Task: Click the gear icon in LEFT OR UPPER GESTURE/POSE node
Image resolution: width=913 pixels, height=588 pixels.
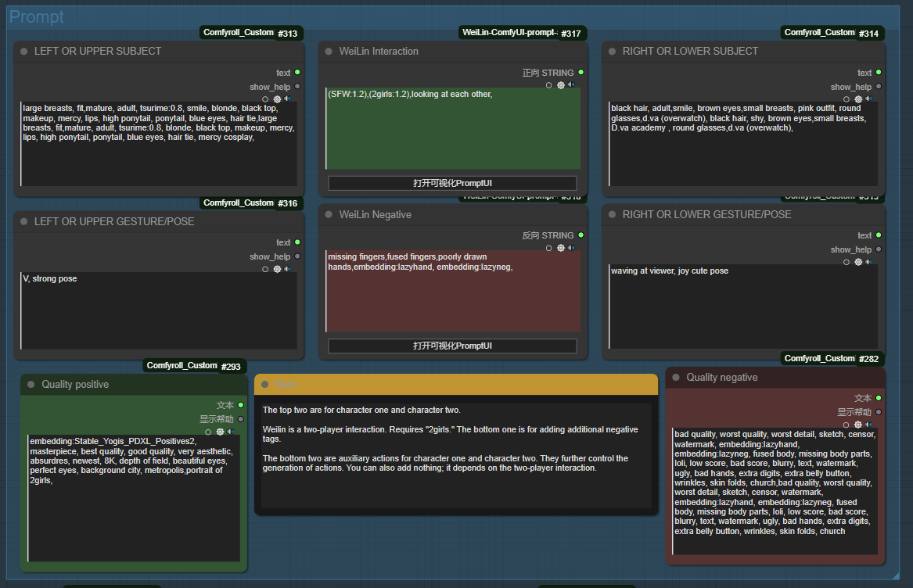Action: click(277, 269)
